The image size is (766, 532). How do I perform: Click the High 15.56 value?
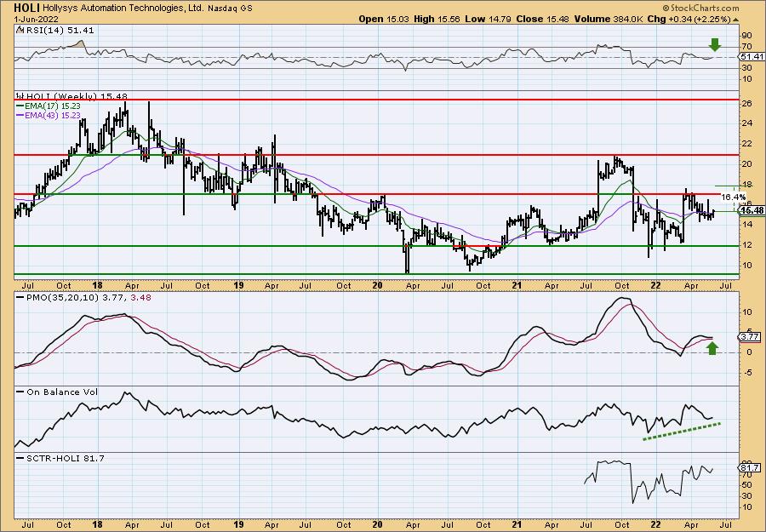pyautogui.click(x=437, y=19)
